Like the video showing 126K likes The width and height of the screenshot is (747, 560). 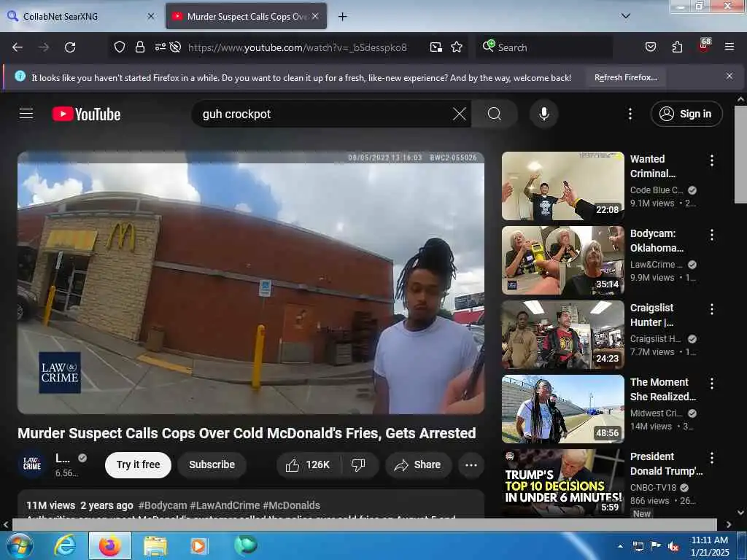pyautogui.click(x=308, y=464)
